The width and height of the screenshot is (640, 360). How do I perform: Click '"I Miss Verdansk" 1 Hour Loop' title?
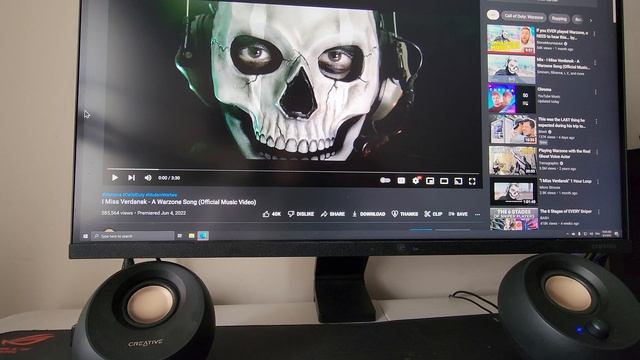565,181
